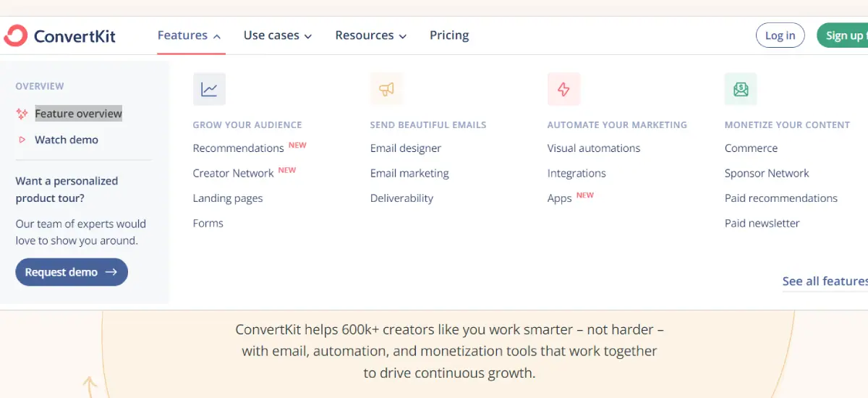Click the See all features link
This screenshot has height=398, width=868.
coord(825,281)
